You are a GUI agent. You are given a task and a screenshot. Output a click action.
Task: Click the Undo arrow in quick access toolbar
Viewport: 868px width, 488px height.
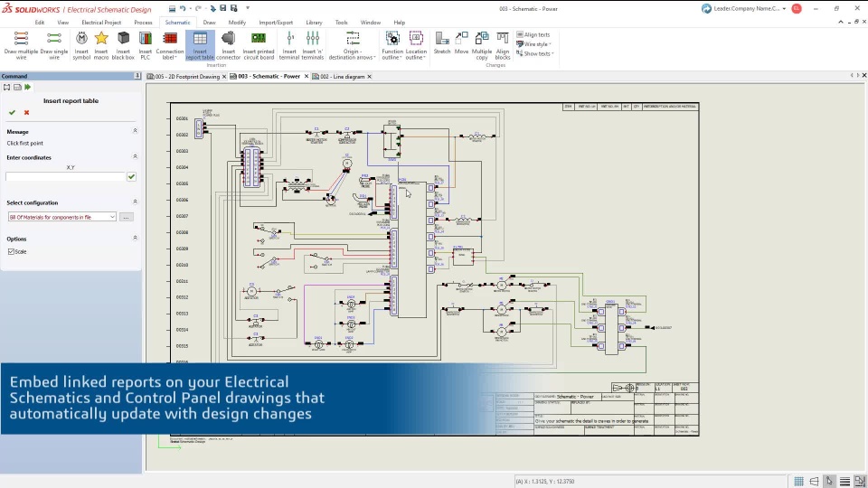183,8
